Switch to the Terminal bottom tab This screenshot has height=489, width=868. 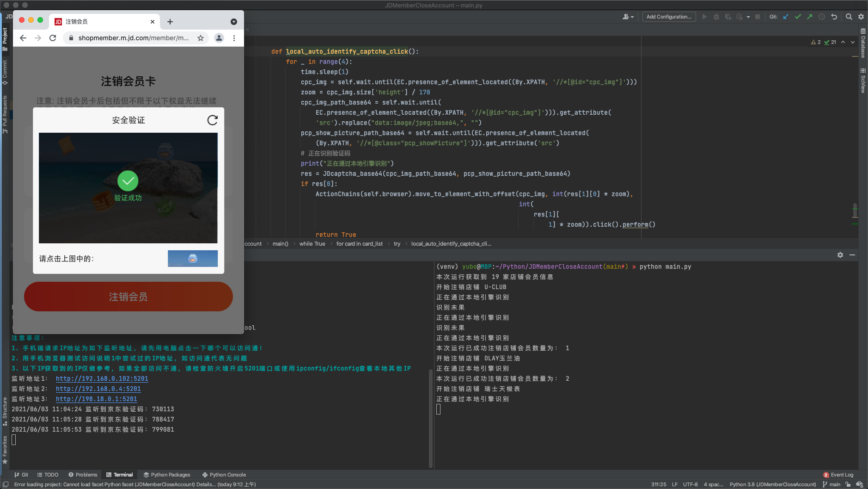click(119, 475)
